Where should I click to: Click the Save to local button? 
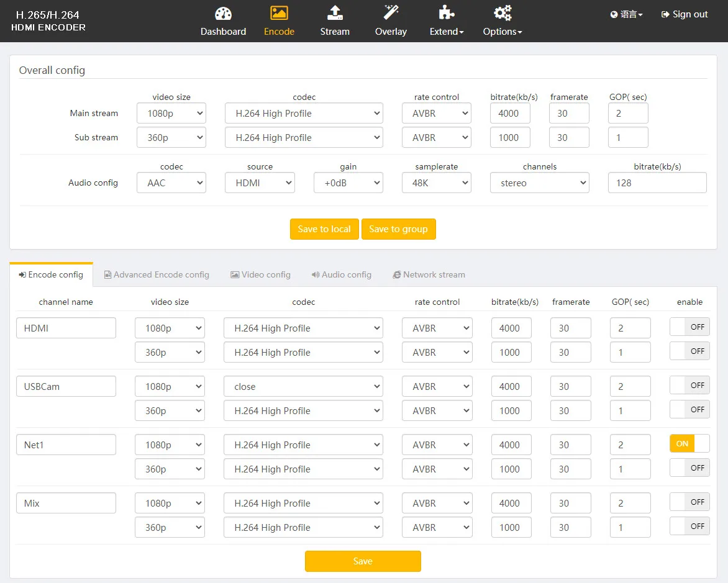[324, 229]
